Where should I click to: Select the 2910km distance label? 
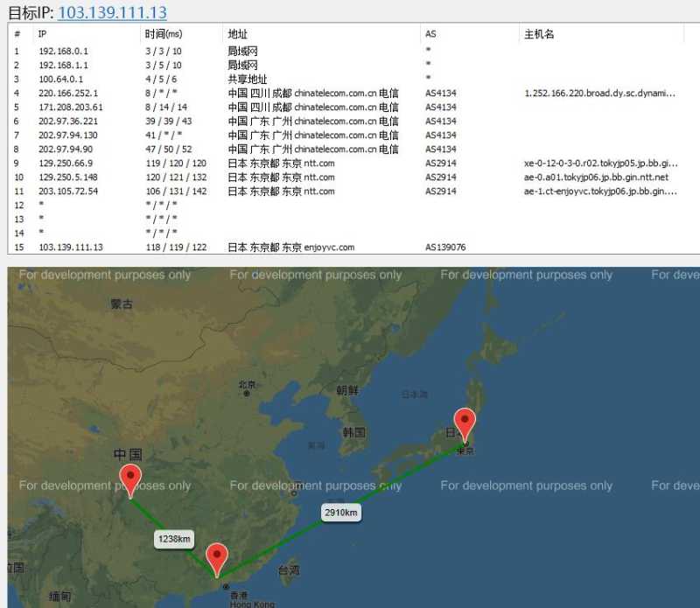[341, 513]
